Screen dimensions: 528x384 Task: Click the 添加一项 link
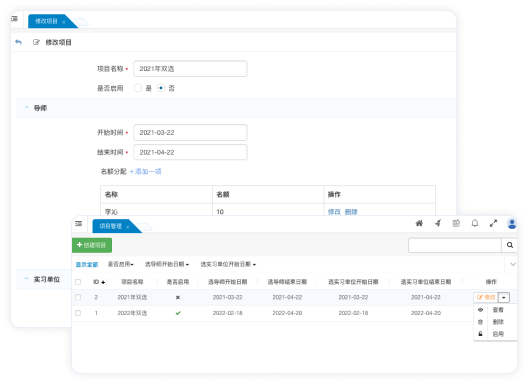[145, 171]
